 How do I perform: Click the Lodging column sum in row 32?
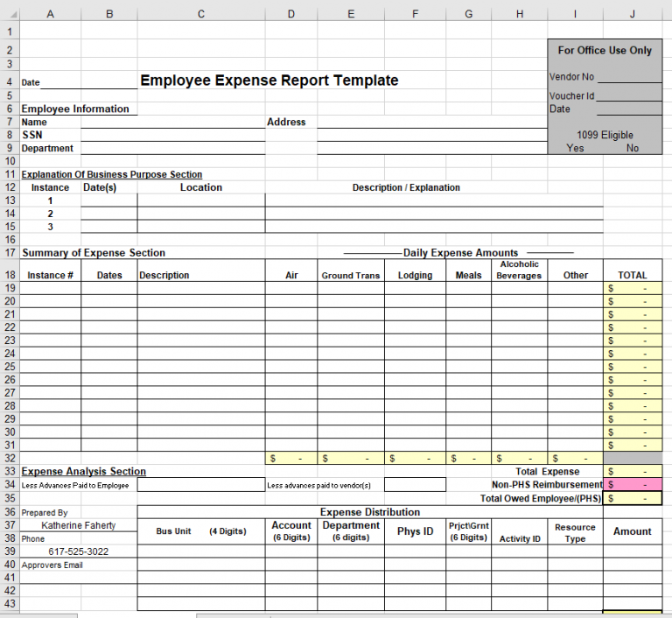coord(415,459)
